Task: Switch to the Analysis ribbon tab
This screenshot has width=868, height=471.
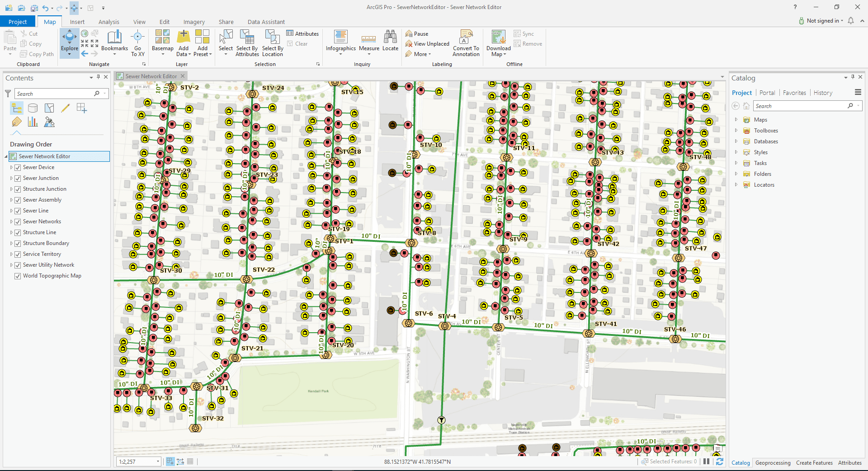Action: coord(109,22)
